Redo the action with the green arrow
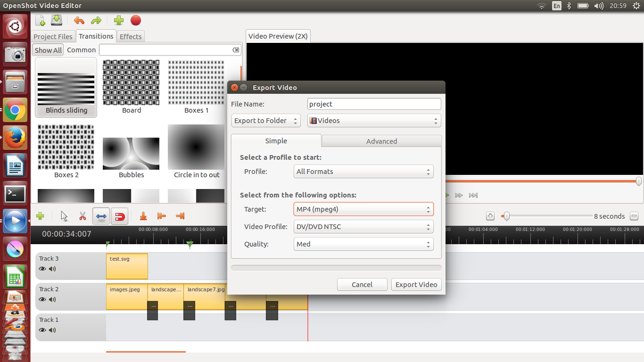The width and height of the screenshot is (644, 362). 96,20
